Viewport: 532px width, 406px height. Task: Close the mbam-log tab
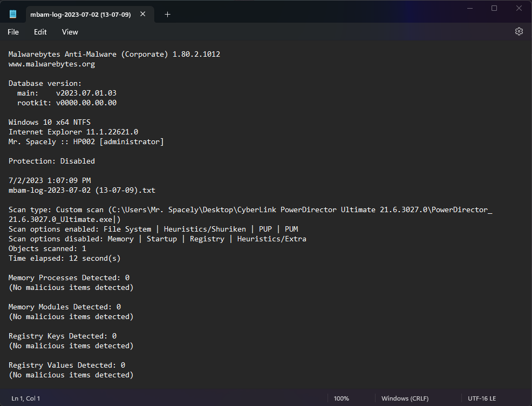point(143,14)
